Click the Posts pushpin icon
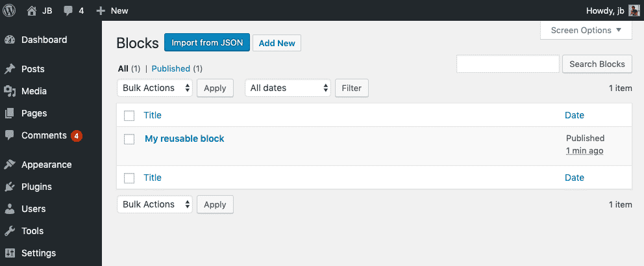 coord(10,69)
